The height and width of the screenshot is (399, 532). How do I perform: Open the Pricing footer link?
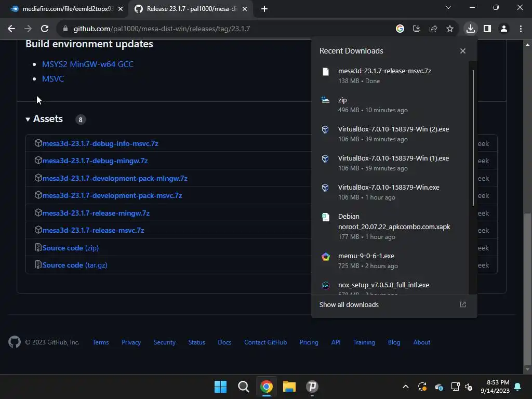point(309,342)
